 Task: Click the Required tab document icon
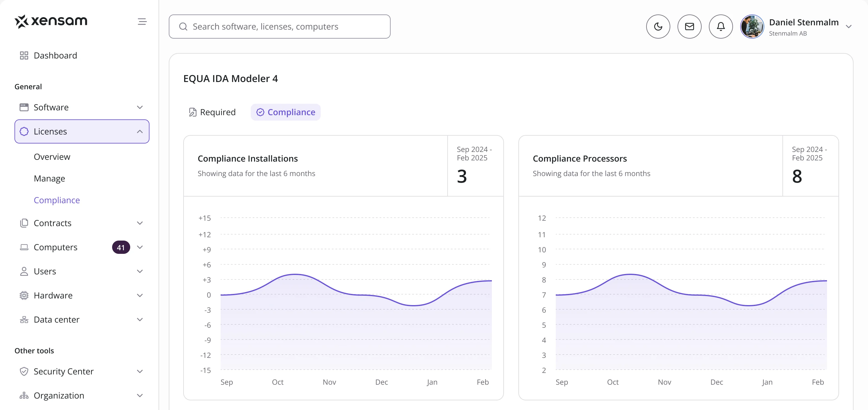tap(192, 112)
